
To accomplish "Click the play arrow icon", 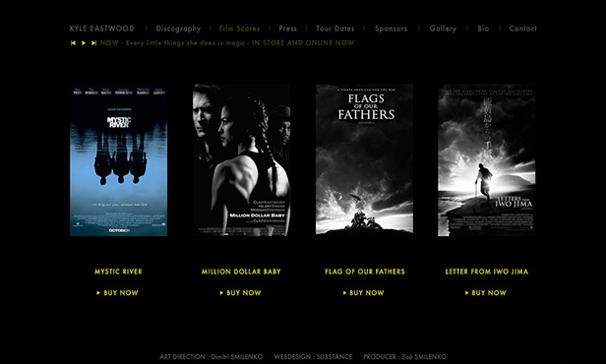I will point(83,43).
